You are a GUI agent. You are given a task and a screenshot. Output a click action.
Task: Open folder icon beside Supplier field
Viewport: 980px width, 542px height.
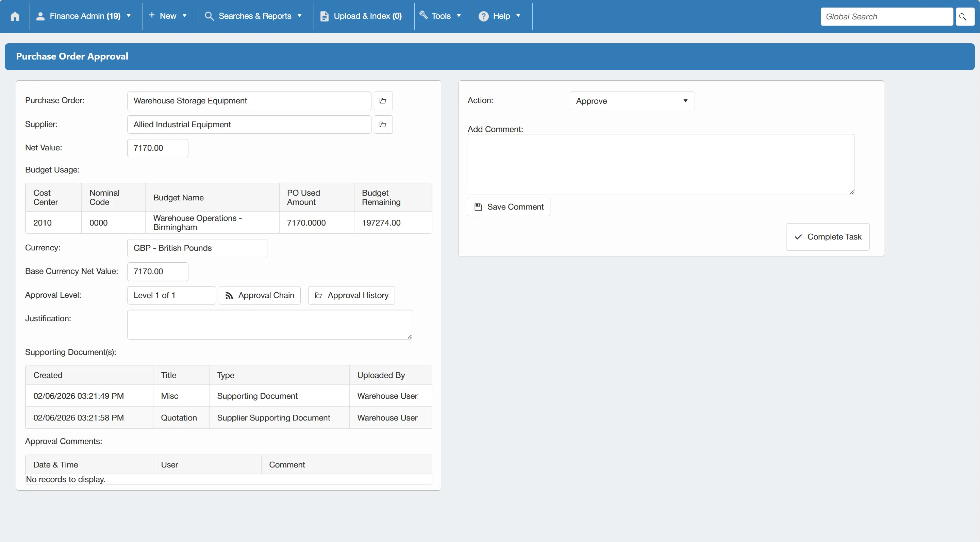click(x=383, y=125)
